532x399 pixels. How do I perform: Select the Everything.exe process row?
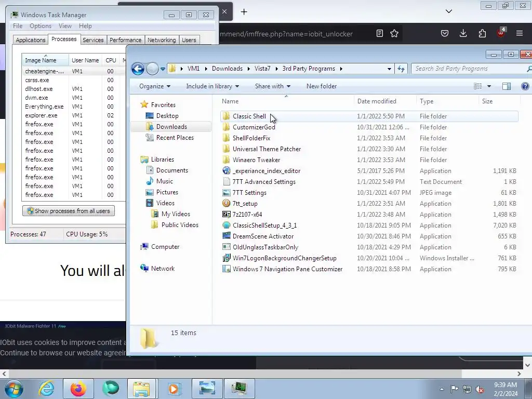[x=74, y=107]
